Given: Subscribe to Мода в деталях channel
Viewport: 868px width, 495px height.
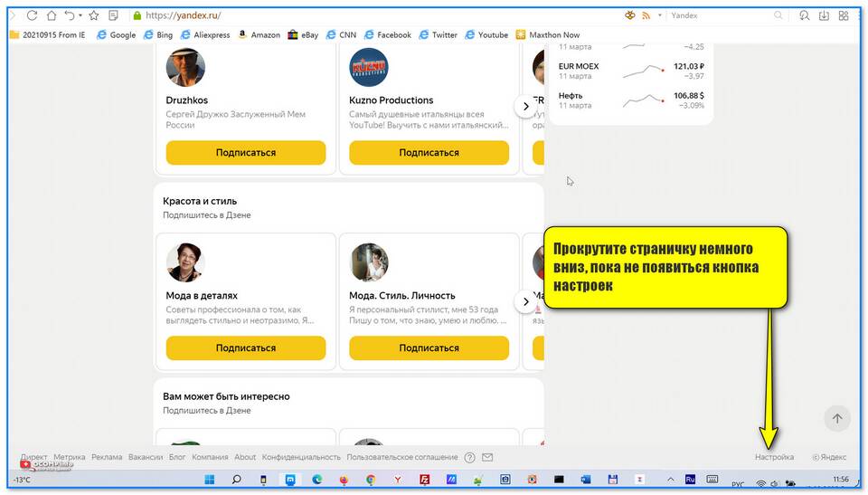Looking at the screenshot, I should pyautogui.click(x=246, y=348).
